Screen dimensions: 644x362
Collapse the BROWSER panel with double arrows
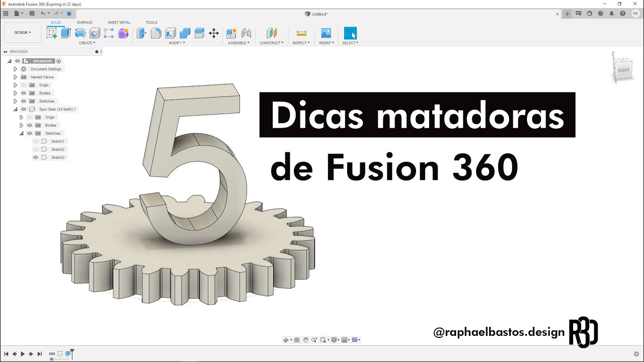coord(6,51)
